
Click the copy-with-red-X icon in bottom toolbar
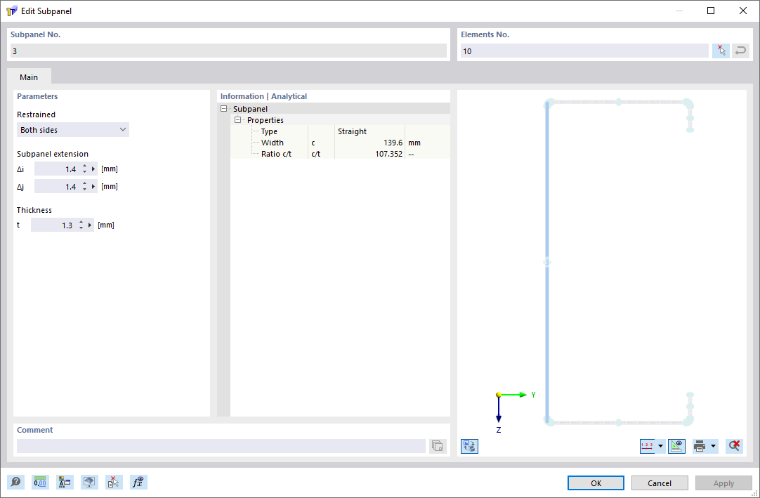click(x=113, y=482)
